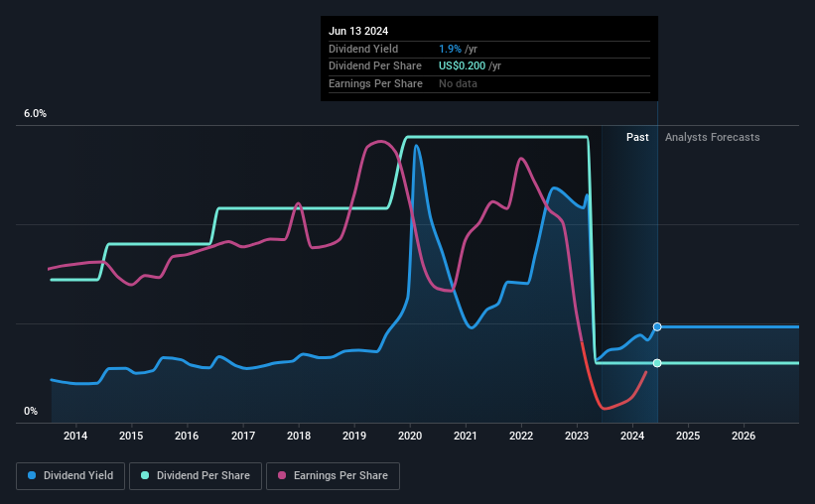Image resolution: width=815 pixels, height=504 pixels.
Task: Click the 1.9% dividend yield value in tooltip
Action: coord(450,49)
